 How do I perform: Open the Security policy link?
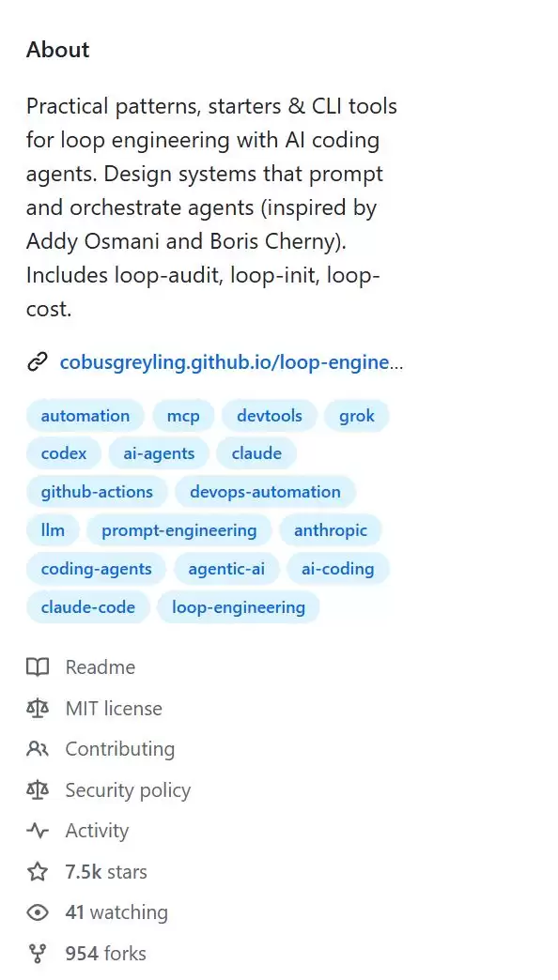click(128, 790)
